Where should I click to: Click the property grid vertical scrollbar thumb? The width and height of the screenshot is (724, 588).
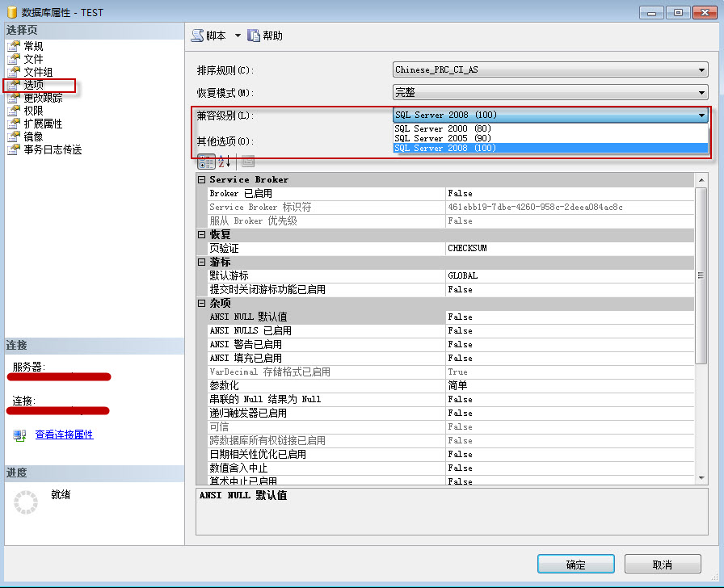[701, 275]
